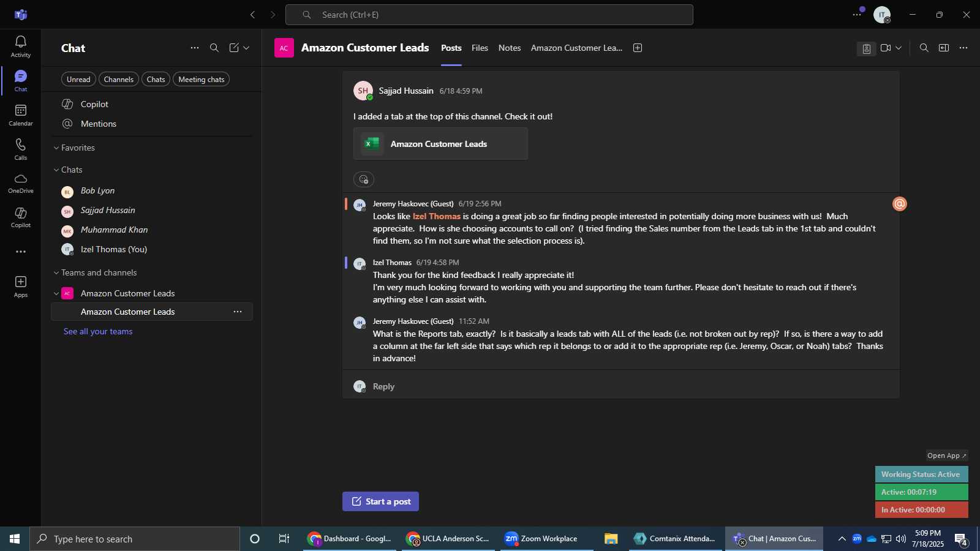The image size is (980, 551).
Task: Open Settings and more ellipsis in title bar
Action: coord(857,15)
